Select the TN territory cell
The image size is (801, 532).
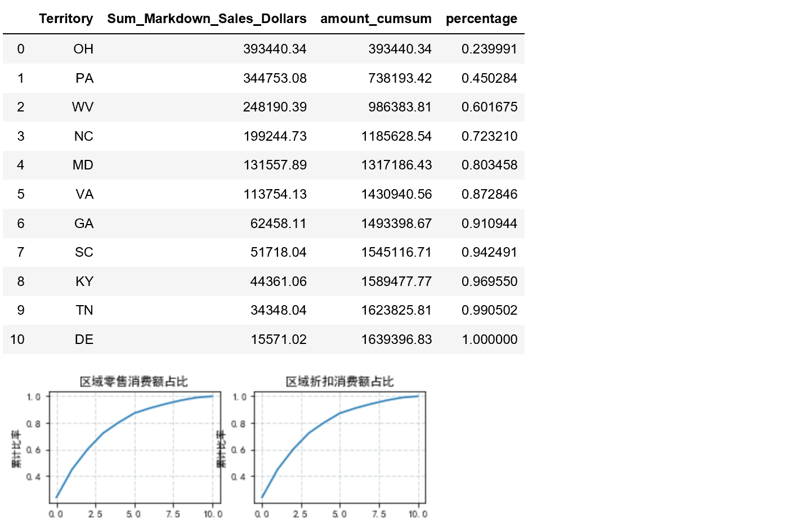click(x=84, y=310)
